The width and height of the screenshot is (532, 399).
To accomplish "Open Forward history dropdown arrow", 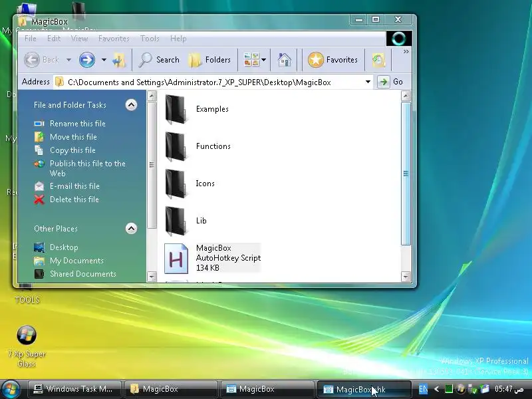I will point(104,60).
